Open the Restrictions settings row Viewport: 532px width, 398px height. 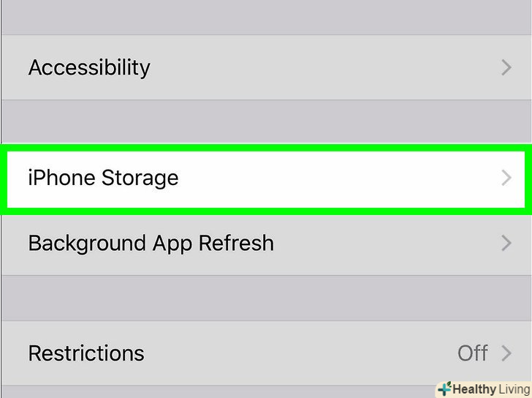point(86,353)
